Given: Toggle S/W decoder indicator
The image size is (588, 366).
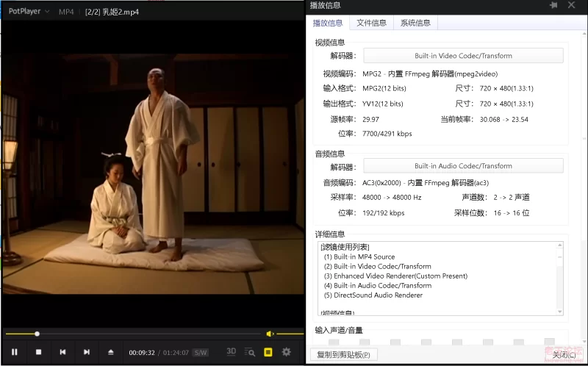Looking at the screenshot, I should pos(201,353).
